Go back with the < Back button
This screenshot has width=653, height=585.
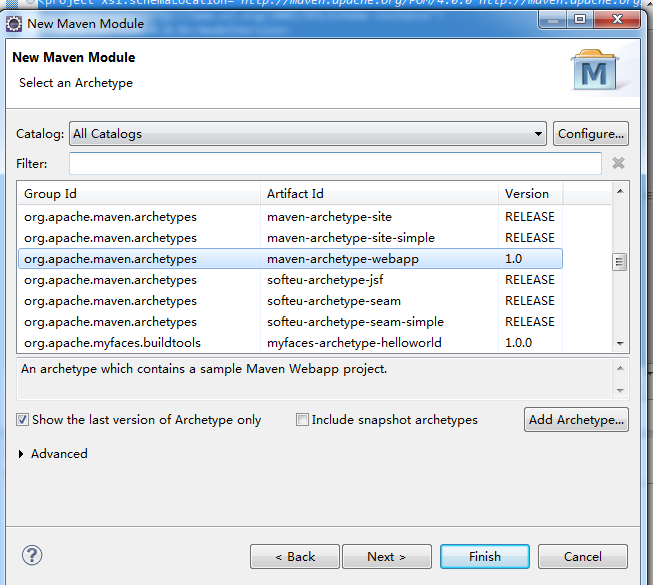(x=295, y=556)
